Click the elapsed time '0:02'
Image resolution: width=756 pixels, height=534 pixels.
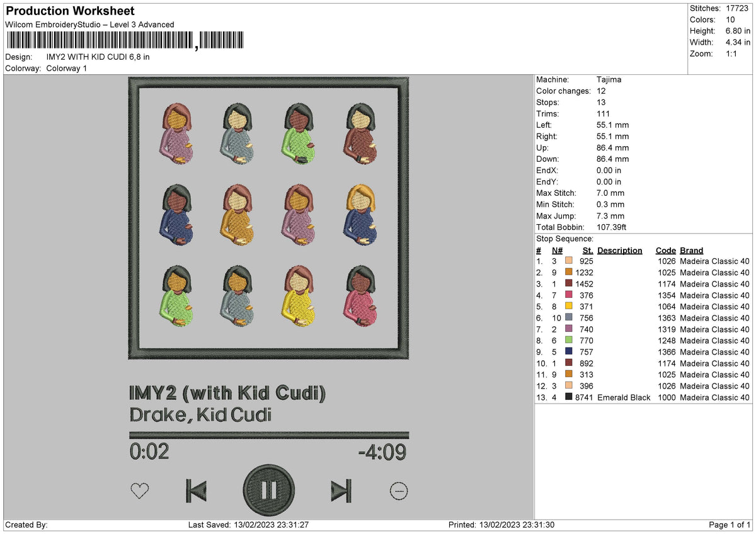pyautogui.click(x=149, y=452)
